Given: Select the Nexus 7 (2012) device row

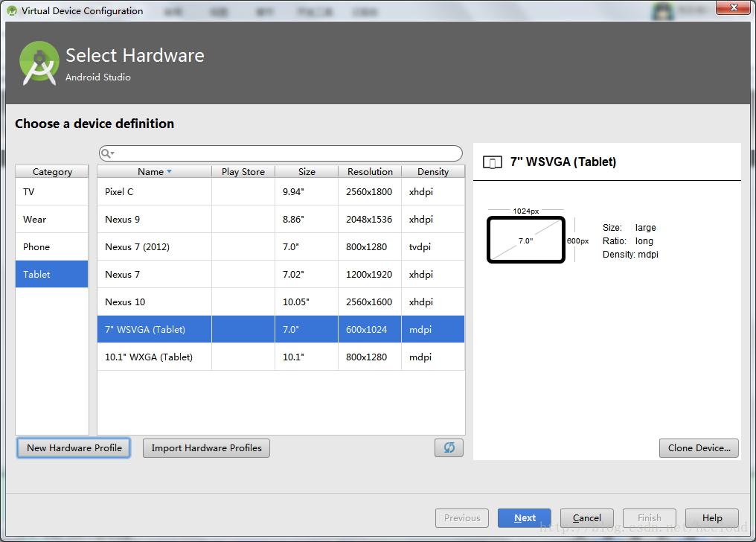Looking at the screenshot, I should point(281,247).
